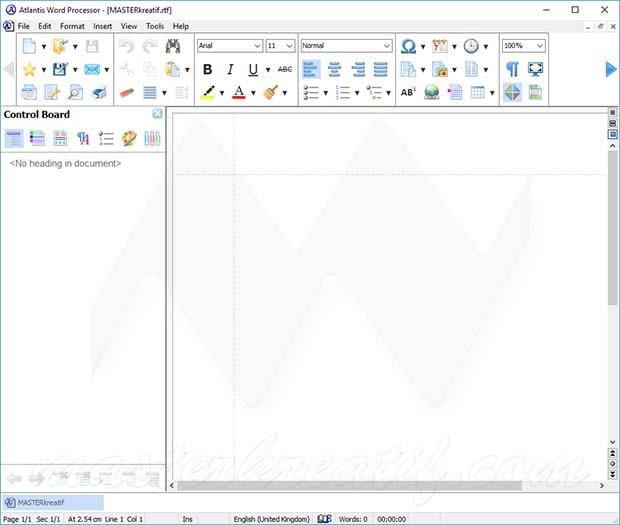
Task: Toggle centered paragraph alignment
Action: click(x=335, y=70)
